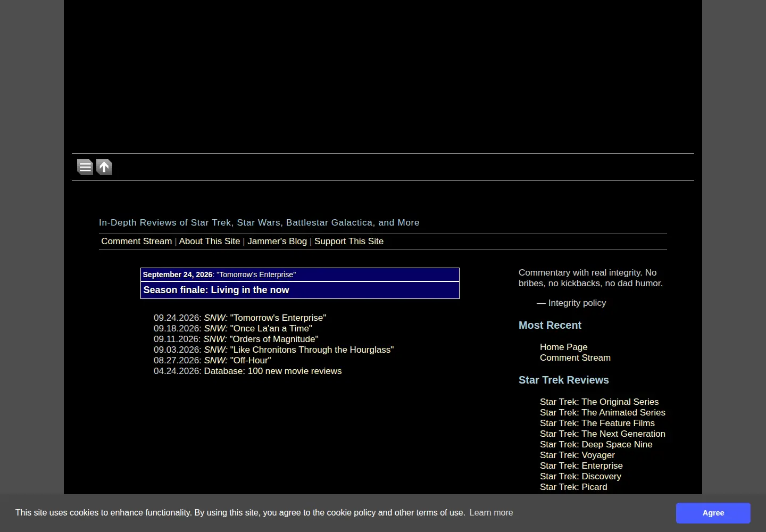Open the "Off-Hour" review
Image resolution: width=766 pixels, height=532 pixels.
point(237,360)
